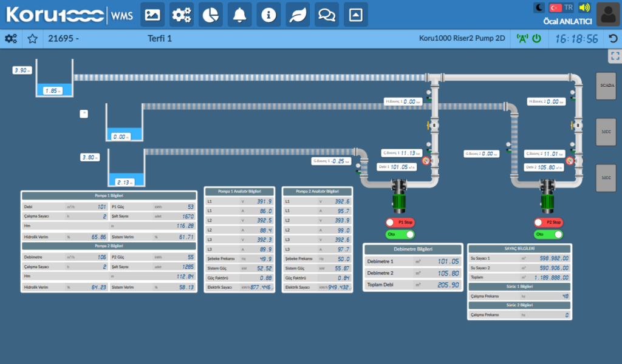The height and width of the screenshot is (364, 622).
Task: Switch to night mode with the moon icon
Action: pyautogui.click(x=539, y=7)
